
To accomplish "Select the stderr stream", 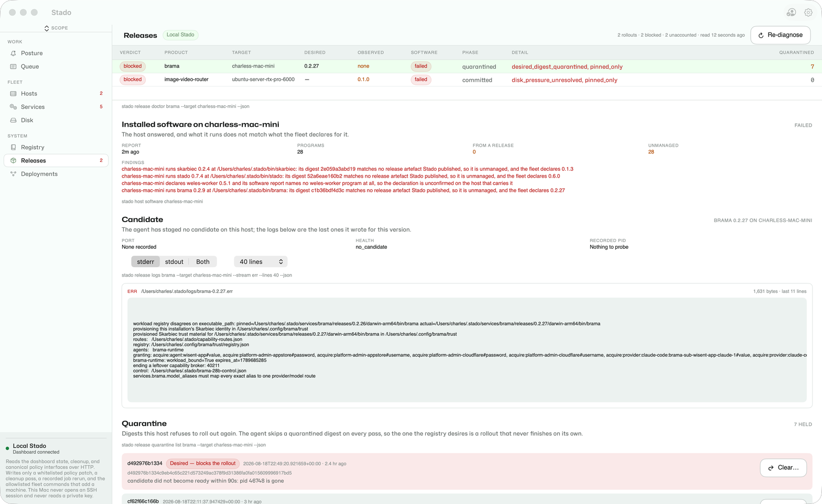I will (145, 262).
